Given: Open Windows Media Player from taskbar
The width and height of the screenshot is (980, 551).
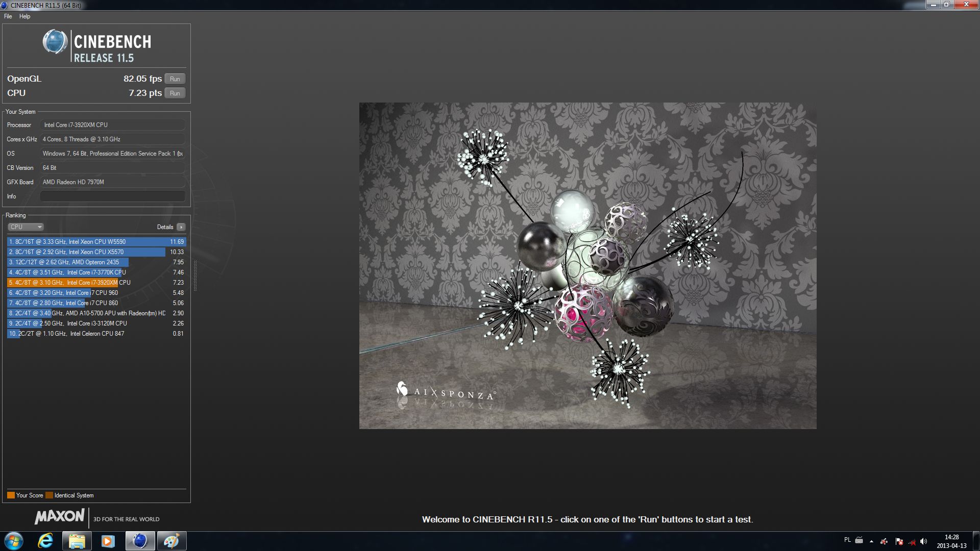Looking at the screenshot, I should click(108, 541).
